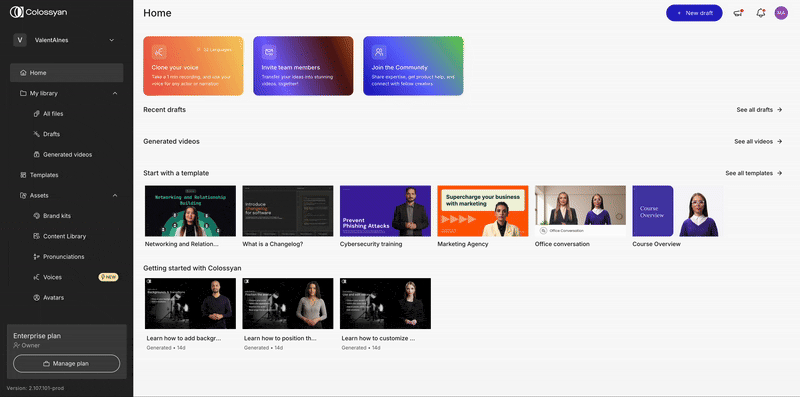Click the Owner role icon under Enterprise plan

(x=17, y=345)
